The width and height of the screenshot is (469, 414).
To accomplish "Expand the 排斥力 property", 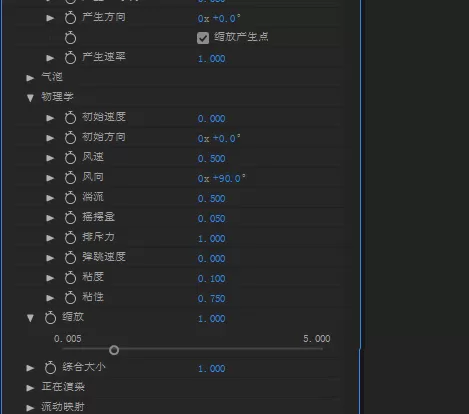I will point(50,238).
